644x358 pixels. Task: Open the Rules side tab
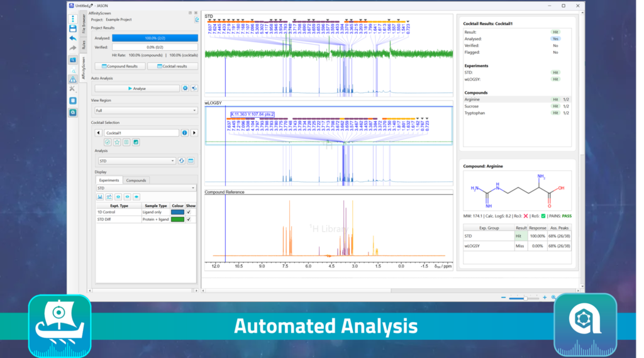[x=84, y=45]
